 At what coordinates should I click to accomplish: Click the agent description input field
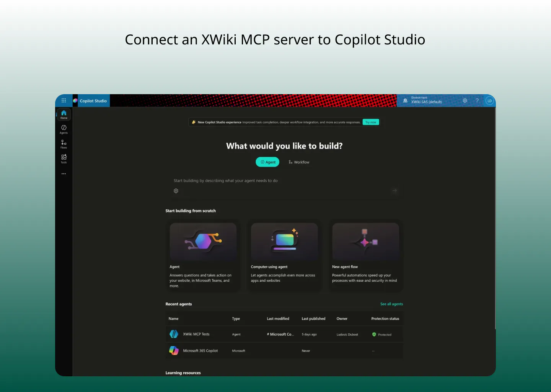pyautogui.click(x=284, y=181)
